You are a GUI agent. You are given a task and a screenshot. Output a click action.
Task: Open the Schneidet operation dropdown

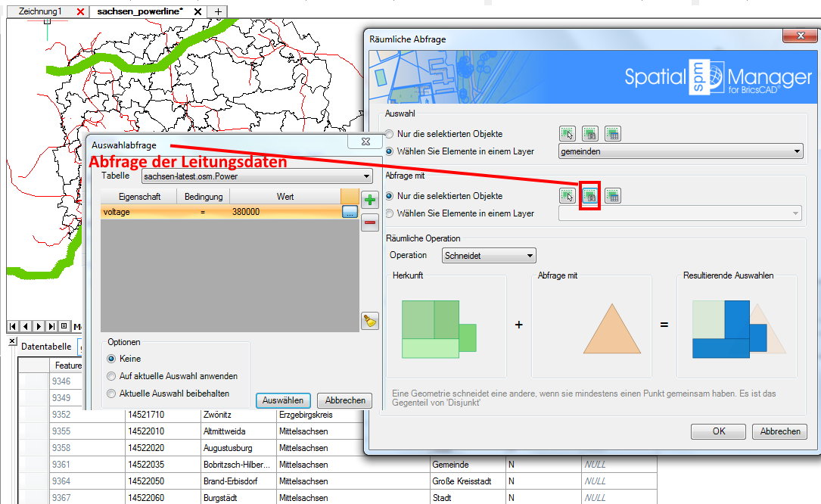click(530, 255)
